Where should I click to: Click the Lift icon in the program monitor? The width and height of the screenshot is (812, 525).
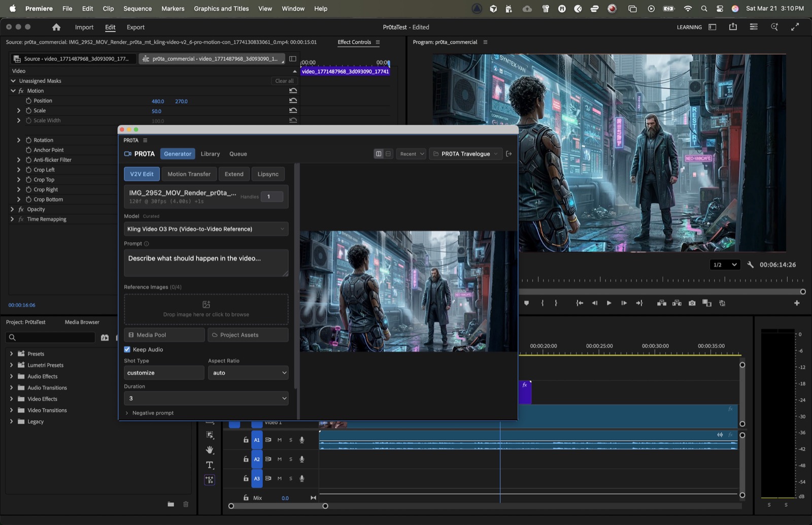pos(662,303)
